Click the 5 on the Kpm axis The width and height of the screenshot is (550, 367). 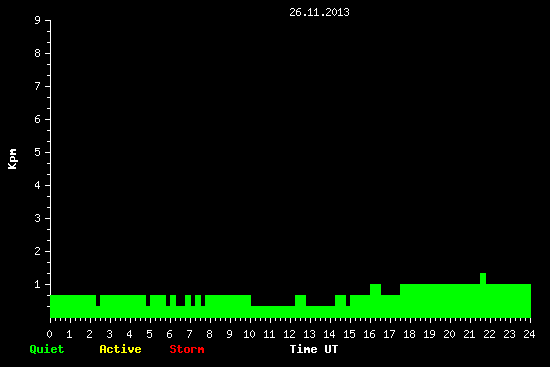point(37,152)
